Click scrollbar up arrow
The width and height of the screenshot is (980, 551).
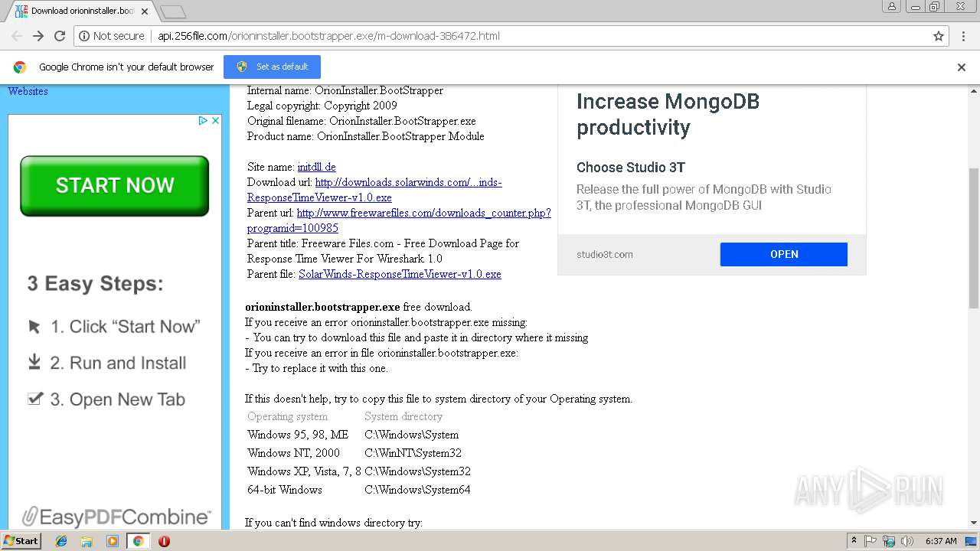(974, 90)
